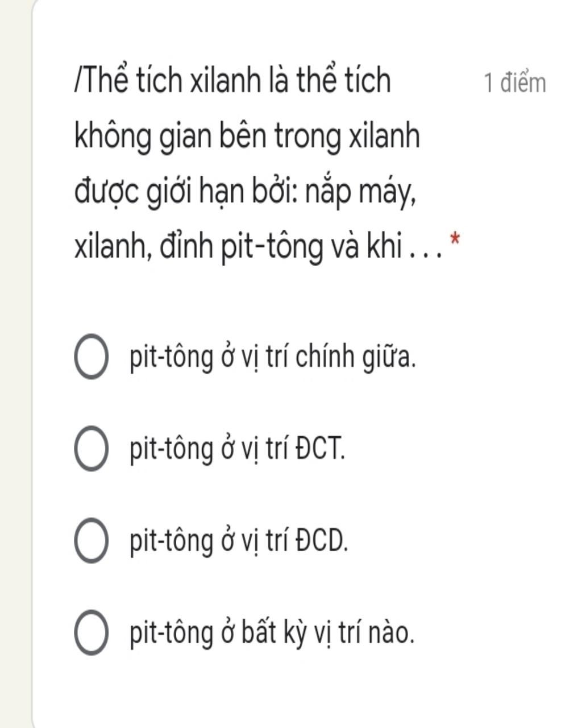Click the answer label 'pit-tông ở vị trí chính giữa.'
The height and width of the screenshot is (728, 582).
273,357
